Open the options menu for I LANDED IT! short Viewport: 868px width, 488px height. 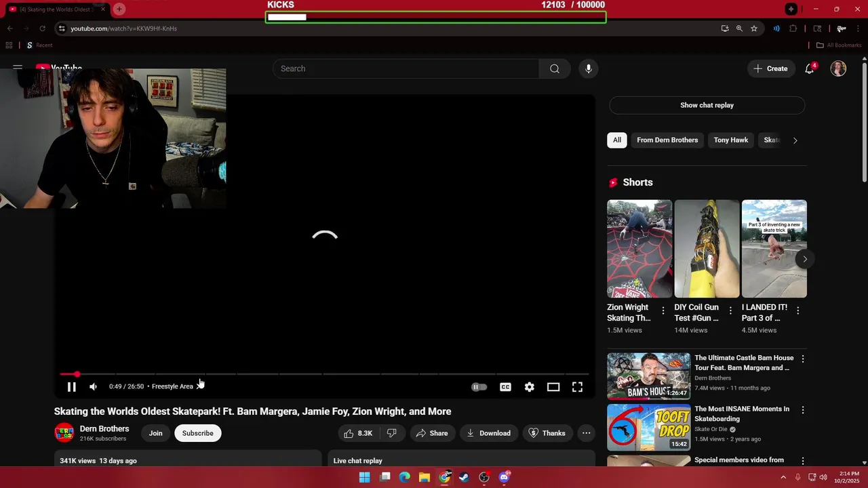click(797, 310)
